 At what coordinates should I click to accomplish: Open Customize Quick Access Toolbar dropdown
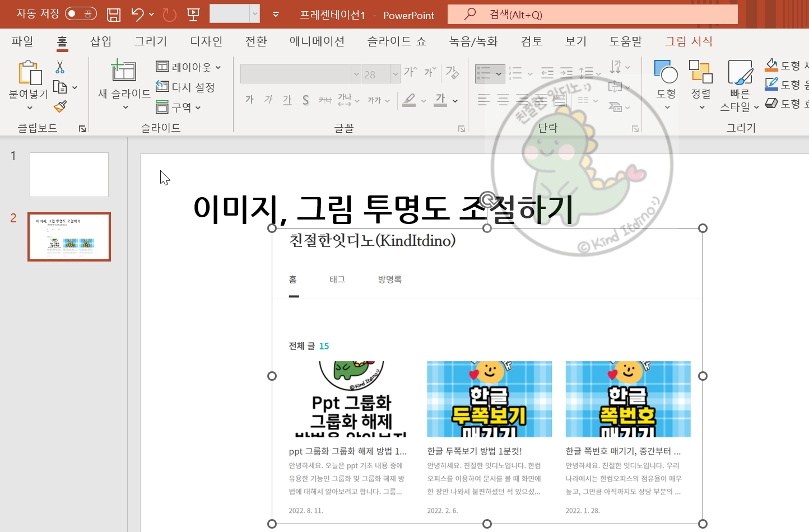[x=276, y=15]
